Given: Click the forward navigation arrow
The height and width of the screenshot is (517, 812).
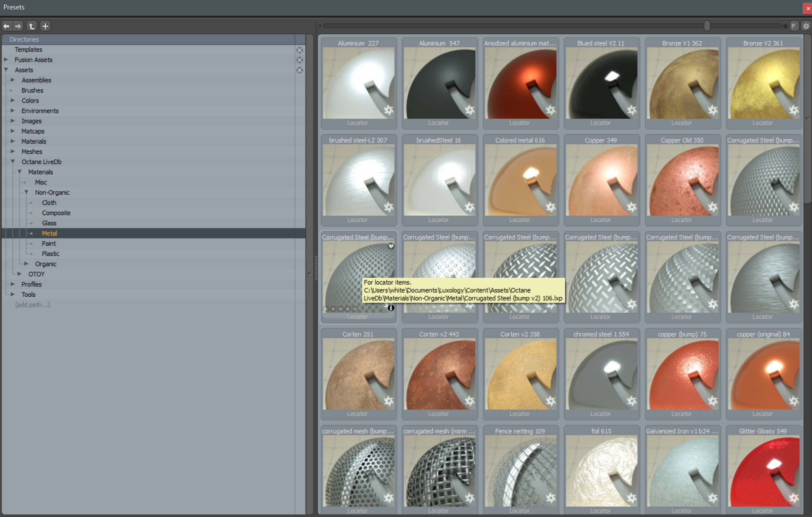Looking at the screenshot, I should pyautogui.click(x=18, y=26).
